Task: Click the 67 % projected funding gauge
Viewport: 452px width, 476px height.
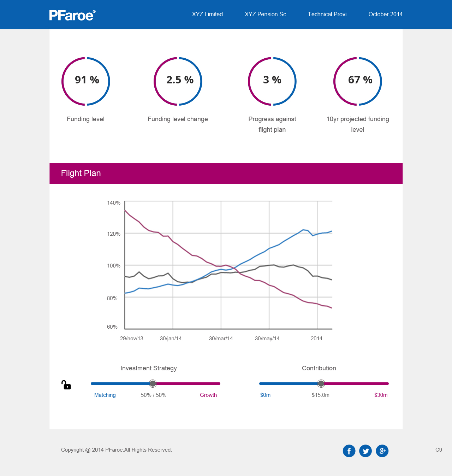Action: coord(358,81)
